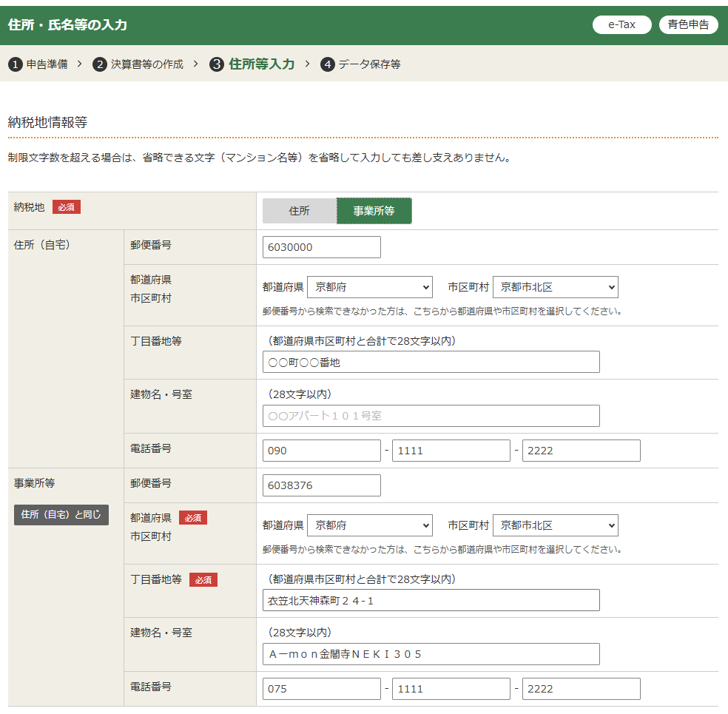Click the 青色申告 badge in header
The width and height of the screenshot is (728, 714).
[x=688, y=24]
